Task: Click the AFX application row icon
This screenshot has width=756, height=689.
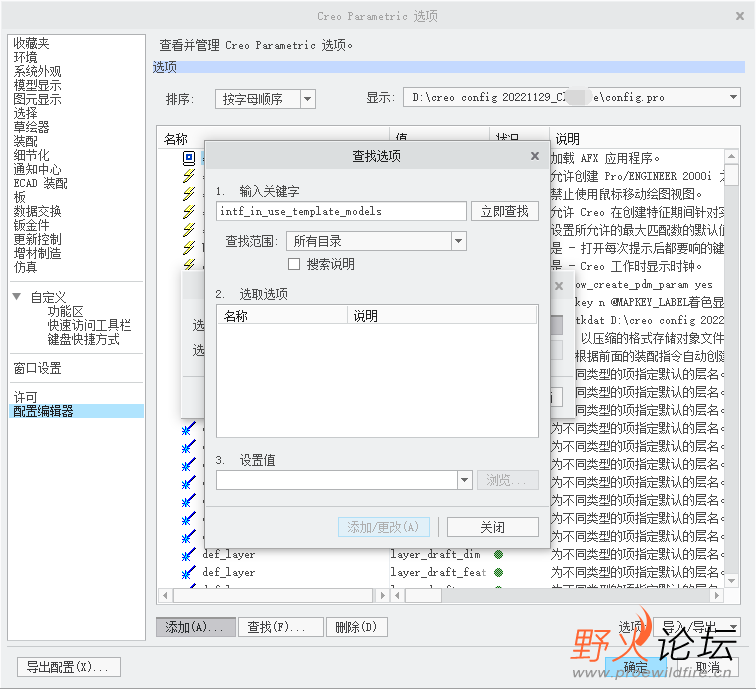Action: coord(189,158)
